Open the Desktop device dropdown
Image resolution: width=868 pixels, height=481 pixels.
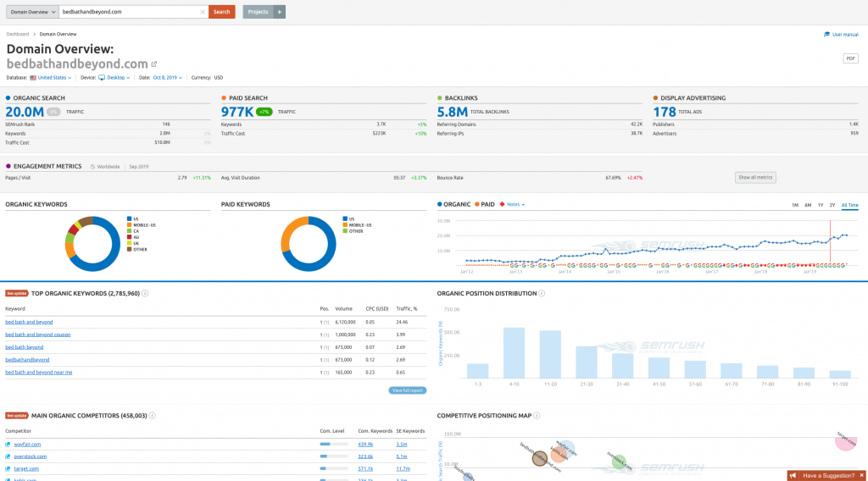coord(115,77)
